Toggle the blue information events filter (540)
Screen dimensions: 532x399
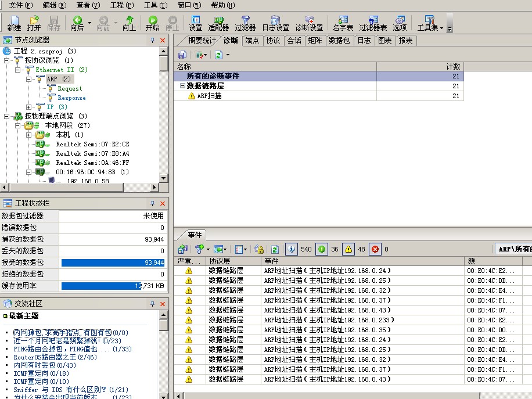pyautogui.click(x=292, y=249)
